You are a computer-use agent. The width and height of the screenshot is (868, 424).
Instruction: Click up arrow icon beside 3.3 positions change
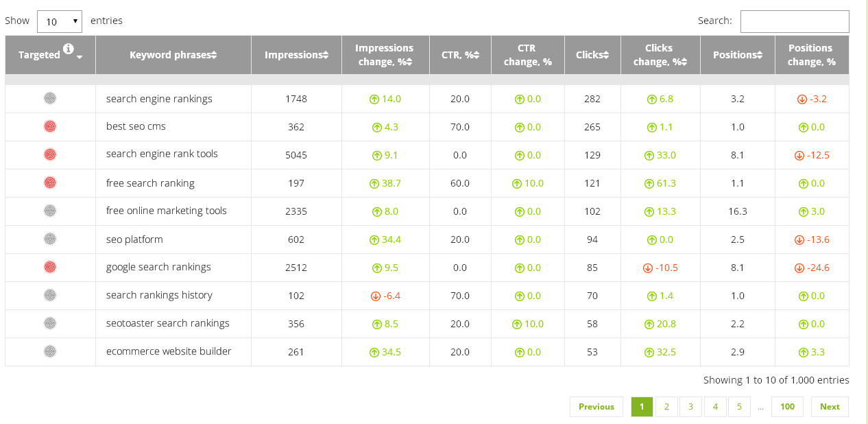point(804,353)
